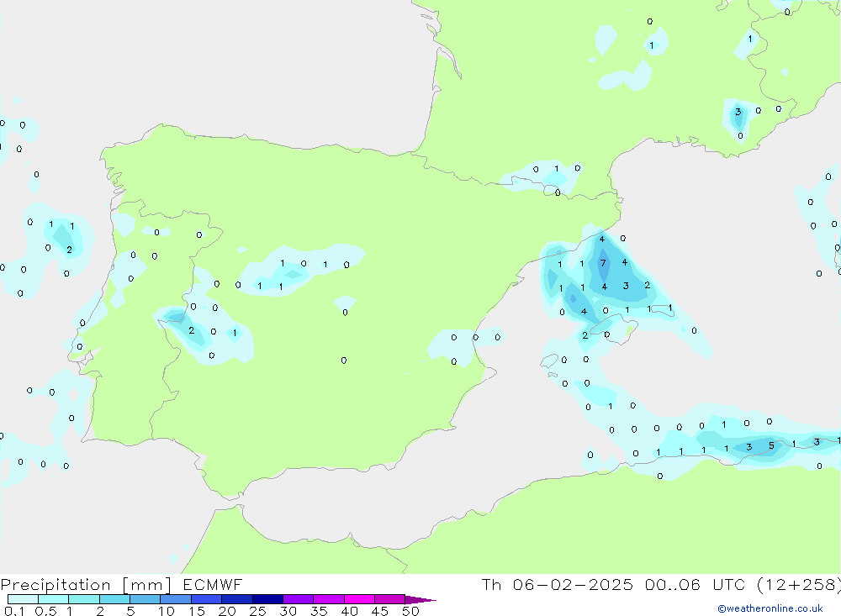The height and width of the screenshot is (616, 841).
Task: Click the 10–15 mm blue legend swatch
Action: (176, 599)
